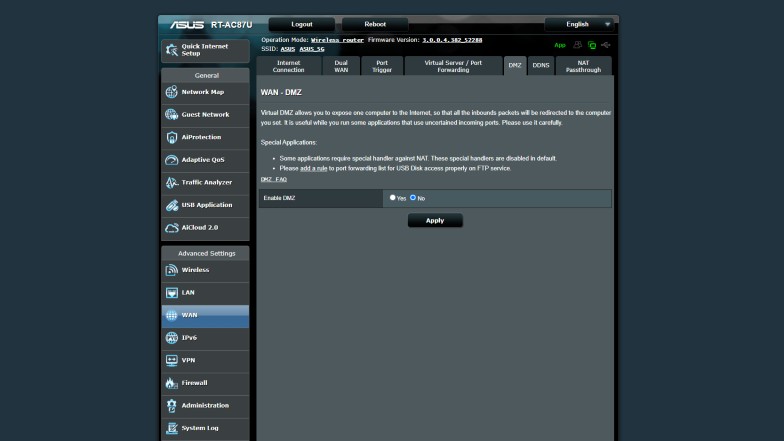Select the DMZ tab
Image resolution: width=784 pixels, height=441 pixels.
tap(515, 66)
